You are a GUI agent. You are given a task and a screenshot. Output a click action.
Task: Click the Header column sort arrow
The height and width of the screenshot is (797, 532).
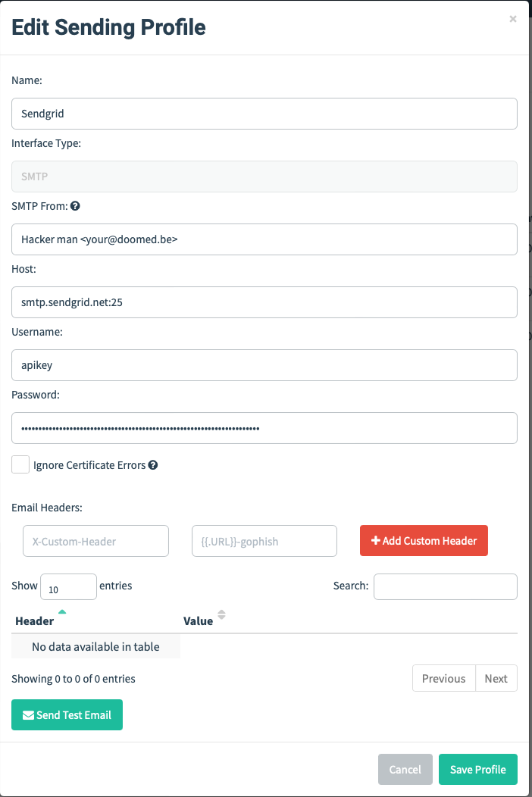pos(62,612)
